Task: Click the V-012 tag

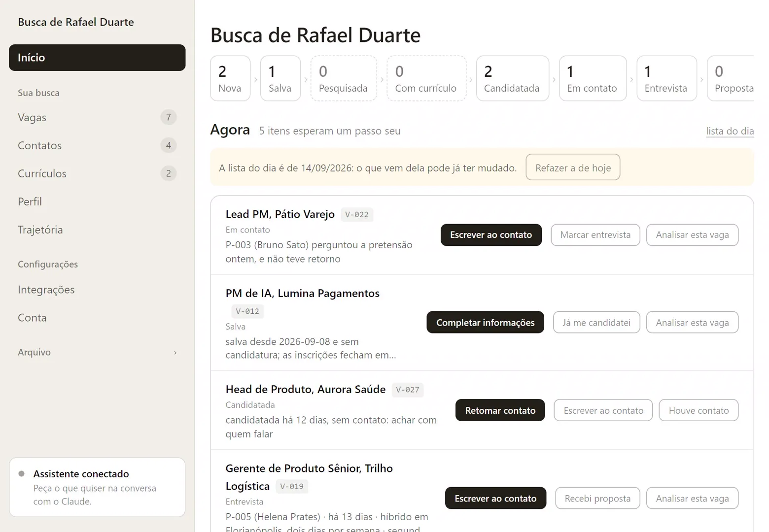Action: 247,311
